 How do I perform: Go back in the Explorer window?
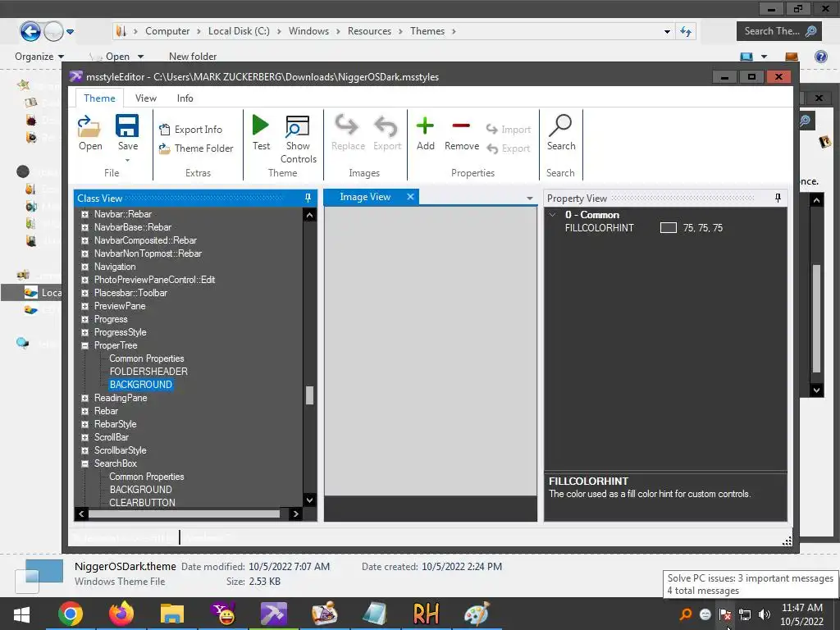tap(30, 31)
